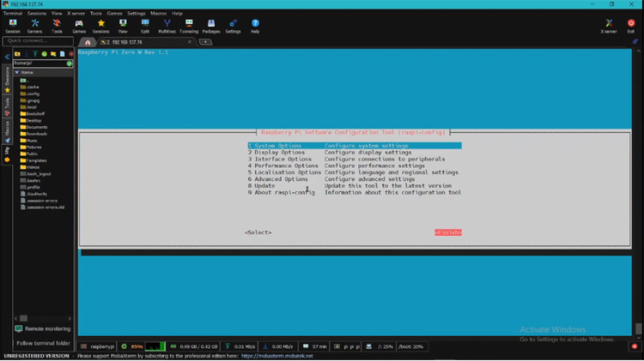Click the Exit toolbar icon

[x=631, y=26]
